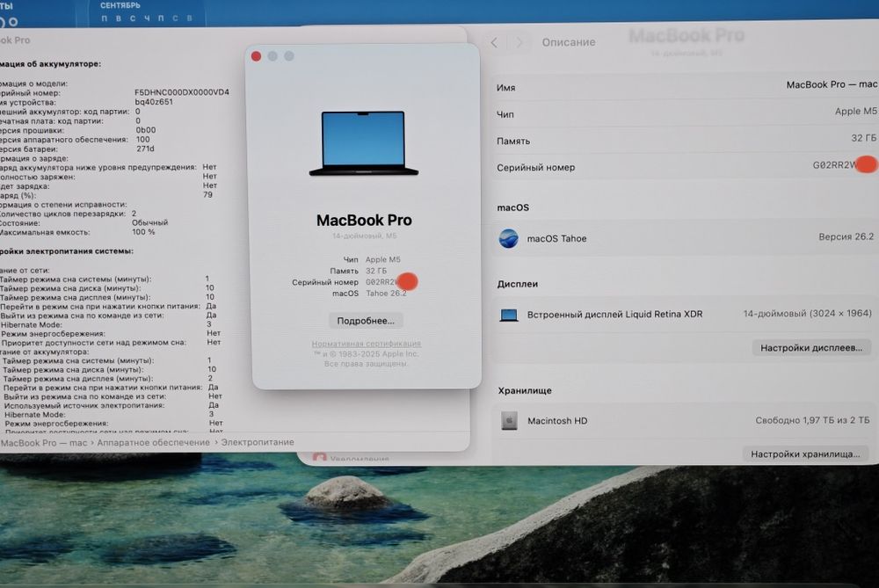Click the Версия 26.2 value

point(846,236)
